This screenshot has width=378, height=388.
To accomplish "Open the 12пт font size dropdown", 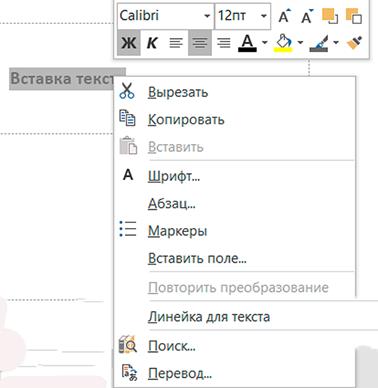I will pos(264,16).
